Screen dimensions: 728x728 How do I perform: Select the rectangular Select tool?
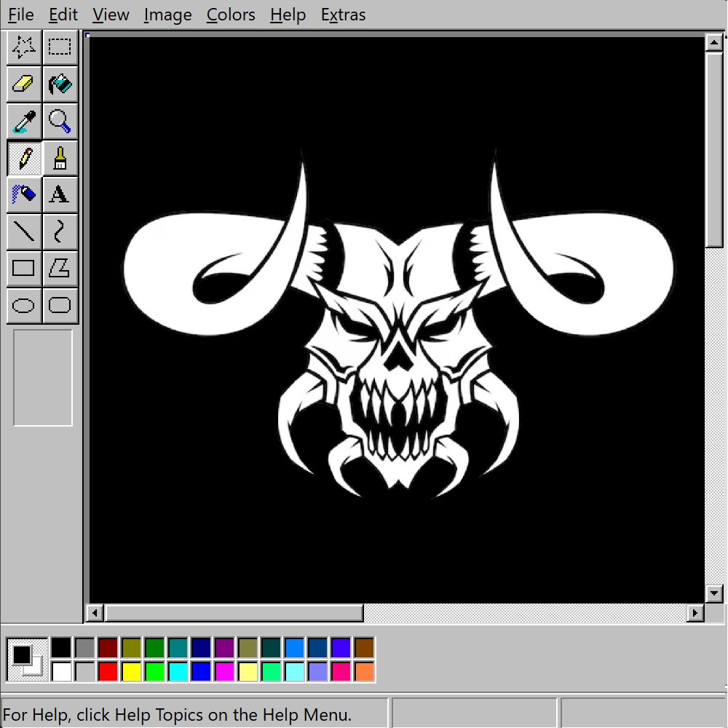(60, 47)
